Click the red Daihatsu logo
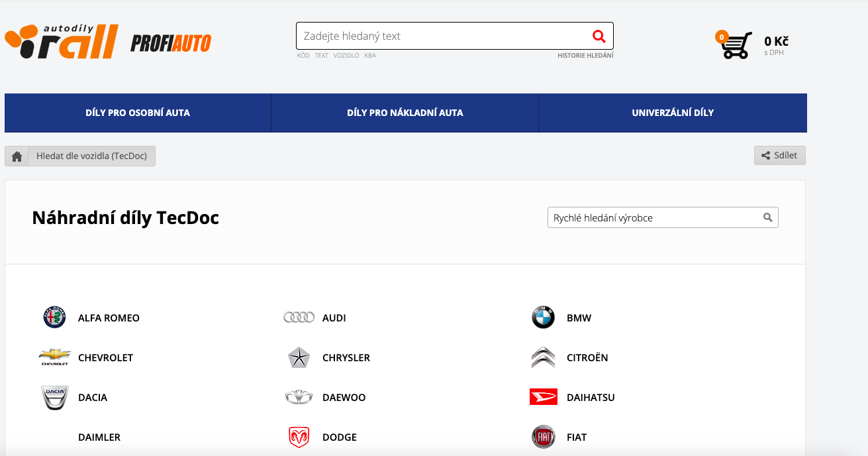The height and width of the screenshot is (456, 868). (544, 397)
